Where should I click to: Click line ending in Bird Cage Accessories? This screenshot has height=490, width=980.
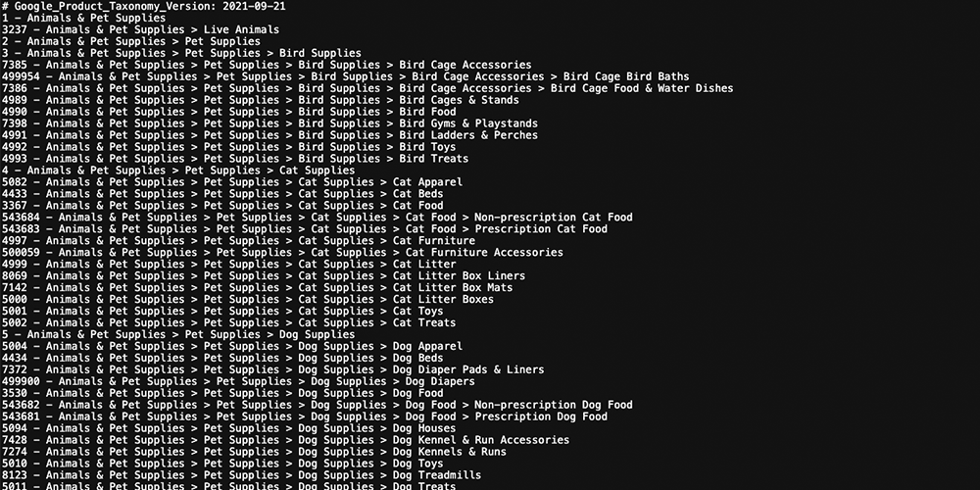[267, 65]
